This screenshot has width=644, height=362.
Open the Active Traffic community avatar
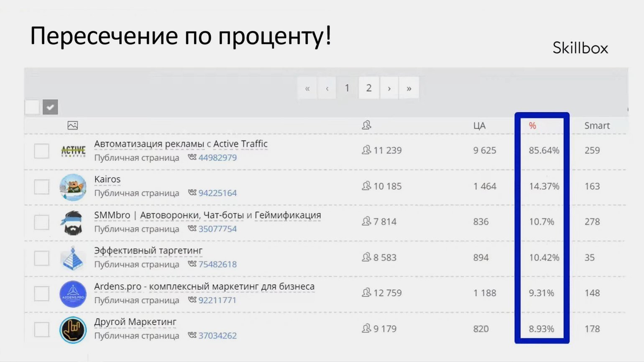(73, 151)
